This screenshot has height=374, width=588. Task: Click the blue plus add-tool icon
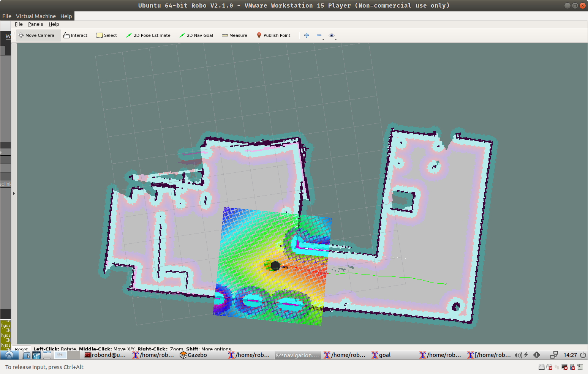(x=307, y=35)
